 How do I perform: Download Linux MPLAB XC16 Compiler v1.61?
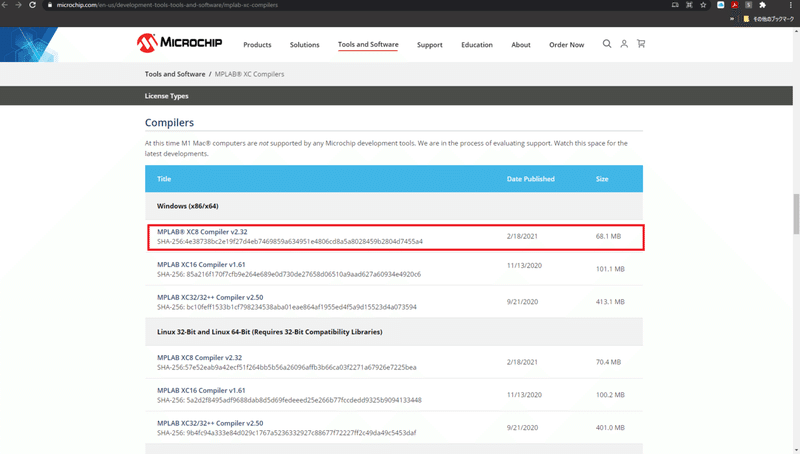pyautogui.click(x=201, y=390)
